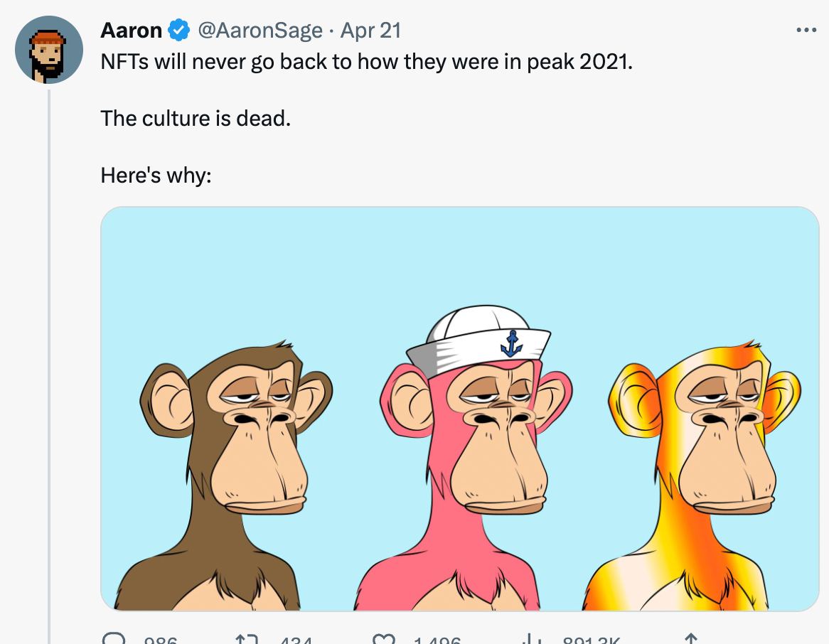Viewport: 829px width, 644px height.
Task: Click the vertical thread line below avatar
Action: tap(49, 366)
